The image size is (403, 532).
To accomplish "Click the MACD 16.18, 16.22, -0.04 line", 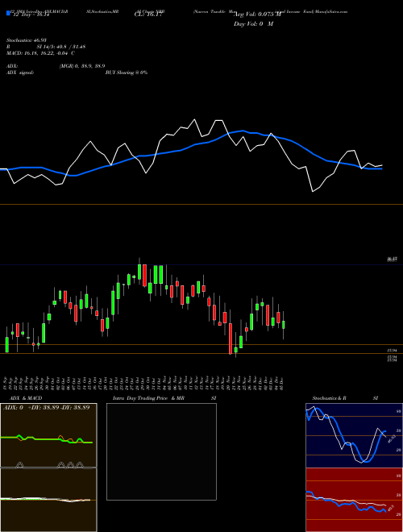I will click(x=40, y=53).
